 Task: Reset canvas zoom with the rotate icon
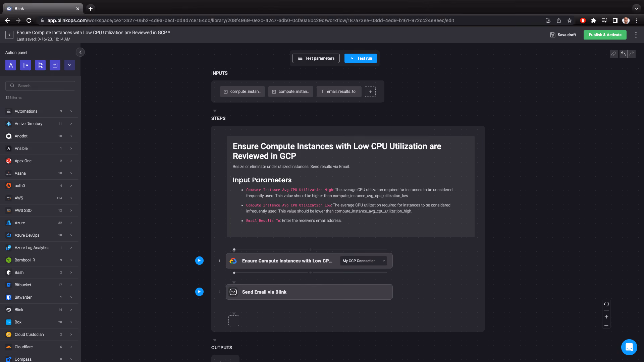(x=606, y=304)
